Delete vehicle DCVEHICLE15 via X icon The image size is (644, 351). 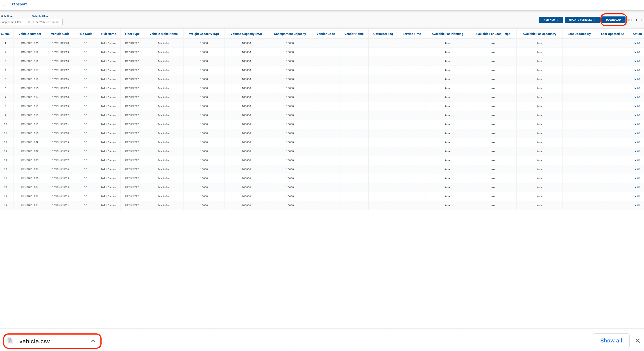click(x=635, y=88)
